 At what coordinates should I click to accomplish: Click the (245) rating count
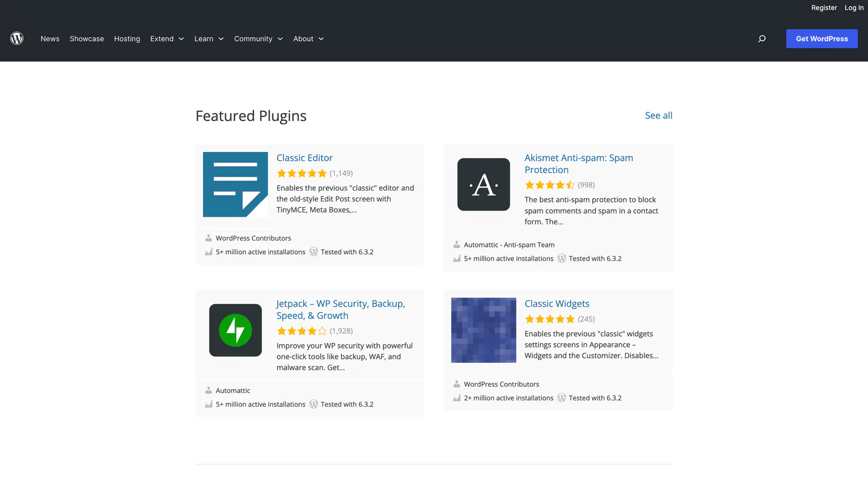click(586, 319)
